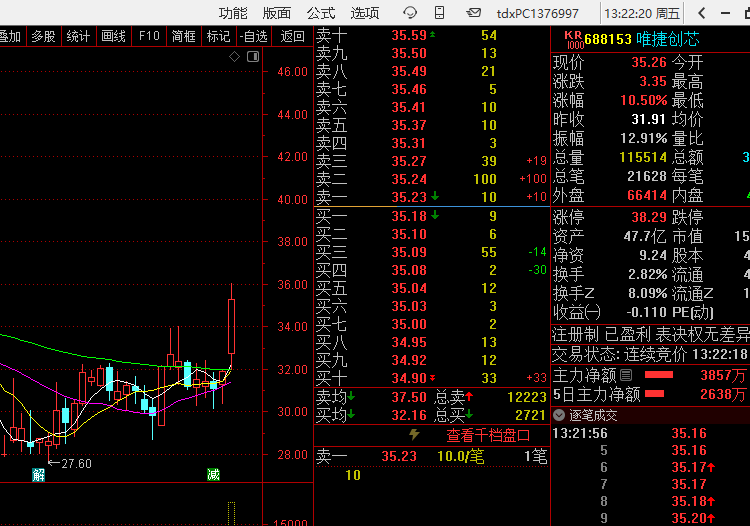Expand the 逐笔成交 dropdown arrow
This screenshot has height=526, width=750.
pos(559,415)
